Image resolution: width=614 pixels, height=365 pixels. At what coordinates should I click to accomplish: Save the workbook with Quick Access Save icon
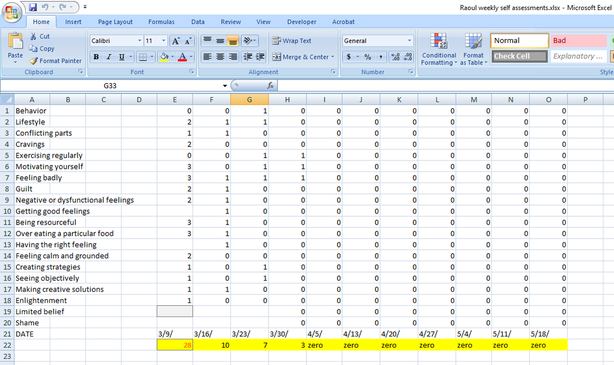pos(33,7)
